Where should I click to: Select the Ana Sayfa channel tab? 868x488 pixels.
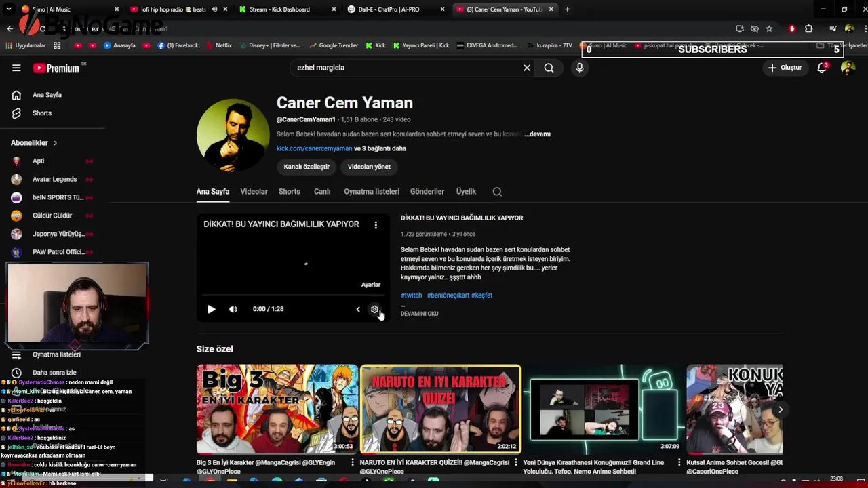click(213, 192)
